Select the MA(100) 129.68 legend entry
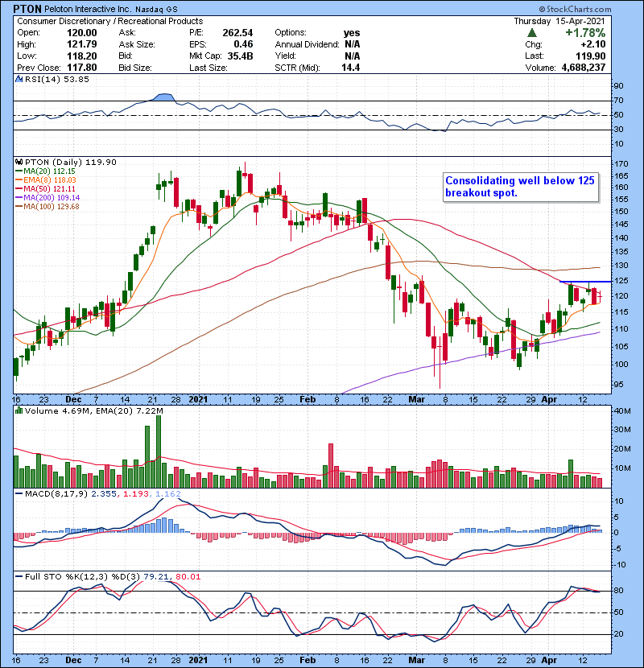This screenshot has width=644, height=668. [47, 207]
